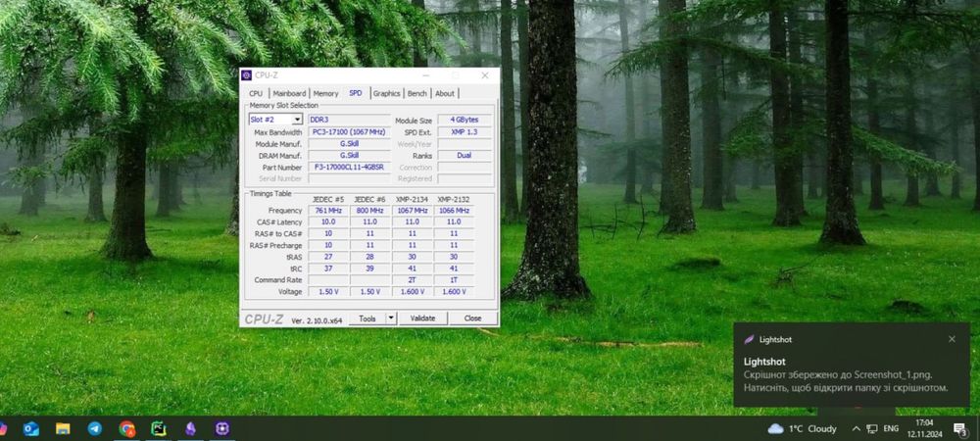
Task: Click the tRC value 37
Action: [328, 269]
